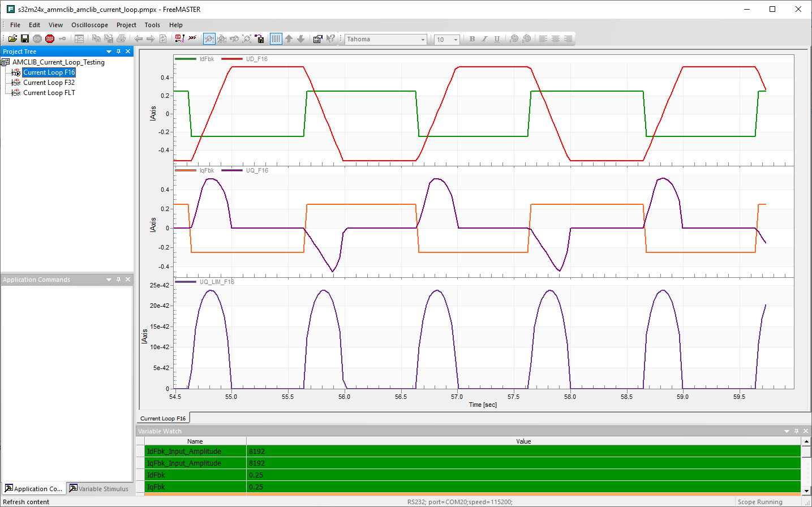Stop the oscilloscope with the scope-stop icon
The image size is (812, 507).
click(x=221, y=38)
